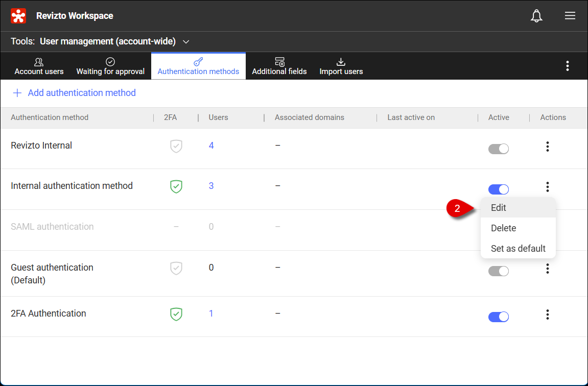The width and height of the screenshot is (588, 386).
Task: Click the 2FA shield for 2FA Authentication
Action: tap(176, 314)
